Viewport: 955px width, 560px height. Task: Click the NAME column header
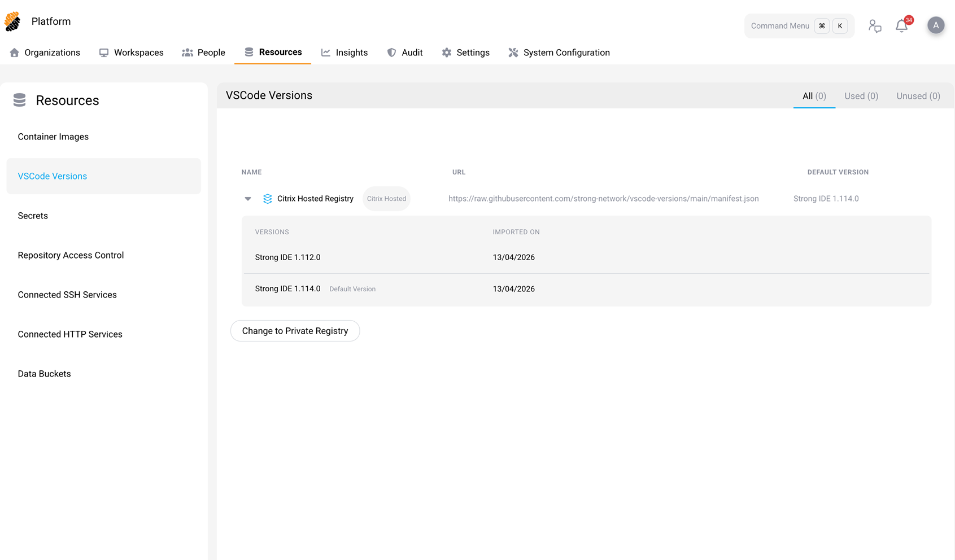click(251, 172)
